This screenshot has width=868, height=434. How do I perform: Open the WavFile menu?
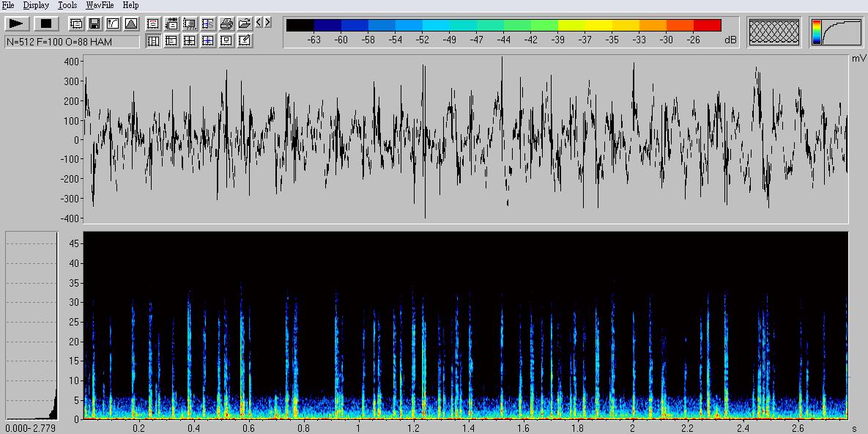tap(100, 5)
